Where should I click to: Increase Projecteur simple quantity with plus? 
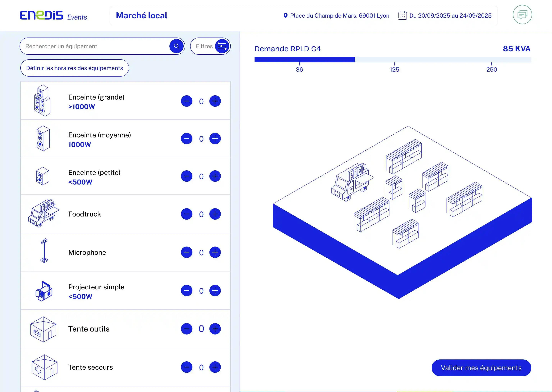point(215,291)
